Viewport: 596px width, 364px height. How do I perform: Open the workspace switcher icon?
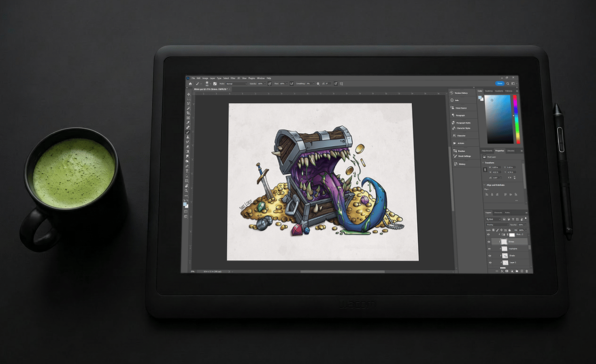point(513,83)
